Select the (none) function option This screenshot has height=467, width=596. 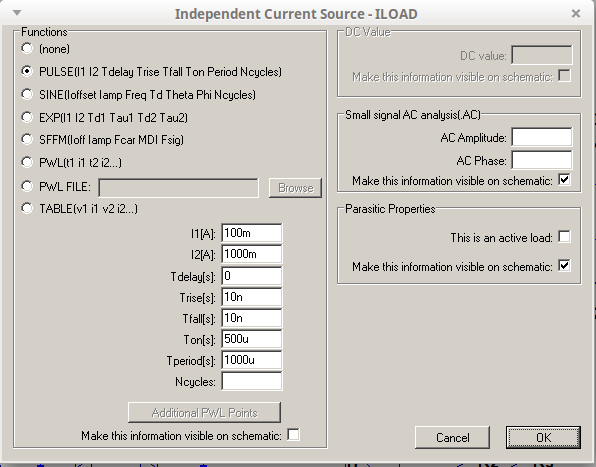27,48
